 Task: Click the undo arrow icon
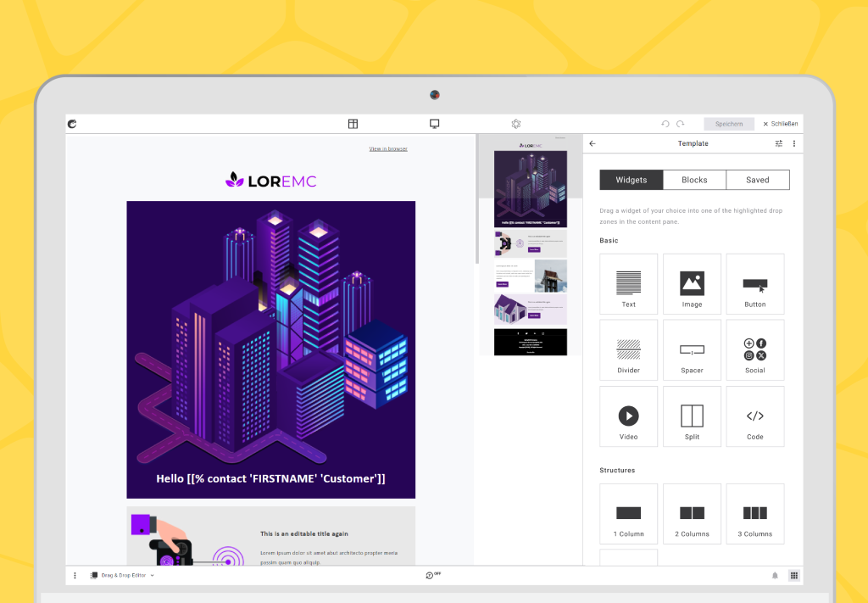pos(665,124)
